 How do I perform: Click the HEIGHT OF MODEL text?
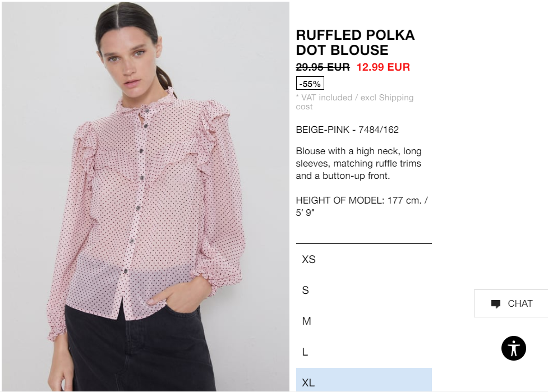(362, 206)
